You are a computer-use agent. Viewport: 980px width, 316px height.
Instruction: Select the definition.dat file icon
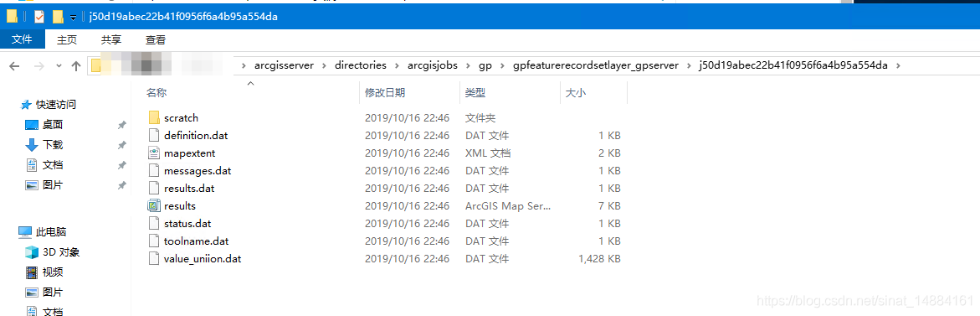click(154, 135)
